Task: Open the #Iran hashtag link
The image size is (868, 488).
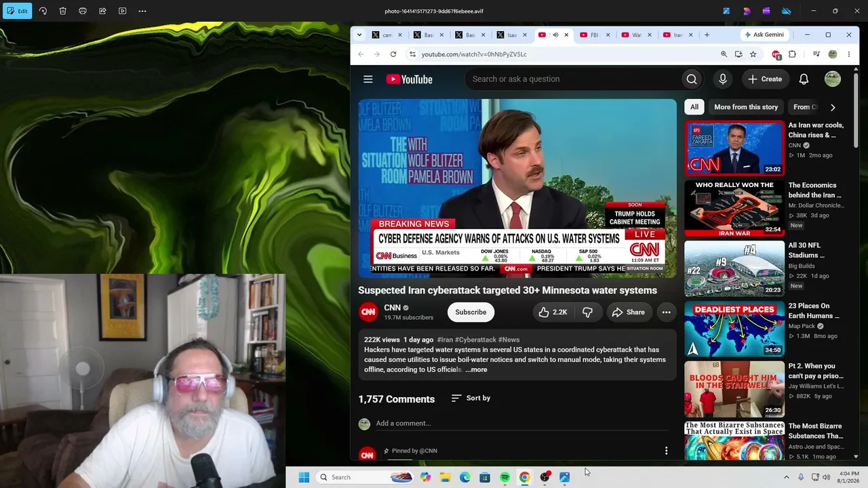Action: point(445,340)
